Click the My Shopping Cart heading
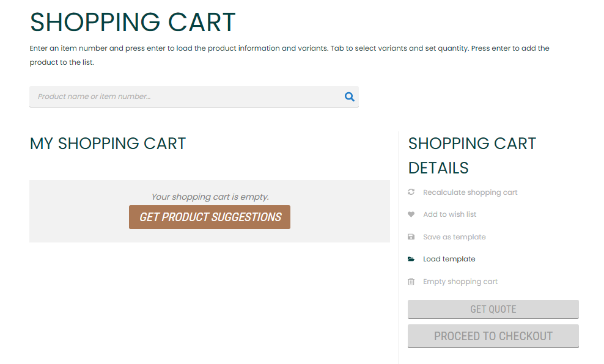This screenshot has height=364, width=604. (x=108, y=144)
